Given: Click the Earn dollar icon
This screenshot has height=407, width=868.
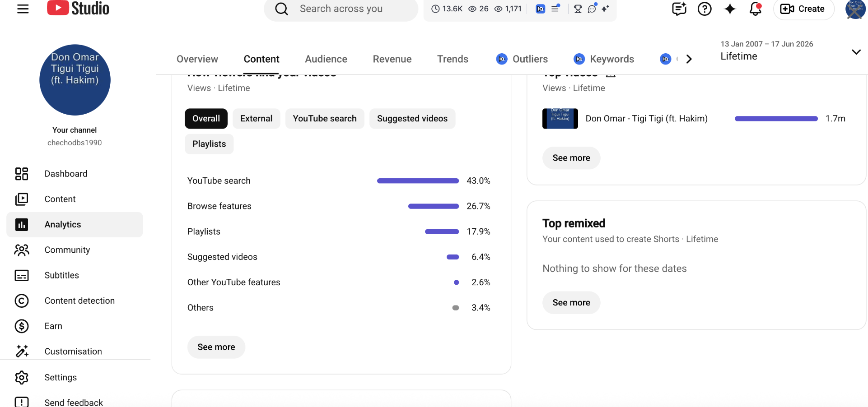Looking at the screenshot, I should click(22, 326).
